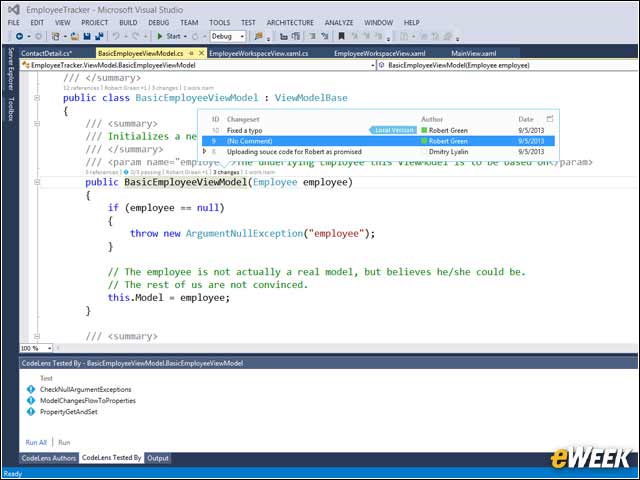Viewport: 640px width, 480px height.
Task: Open the TEST menu
Action: coord(248,22)
